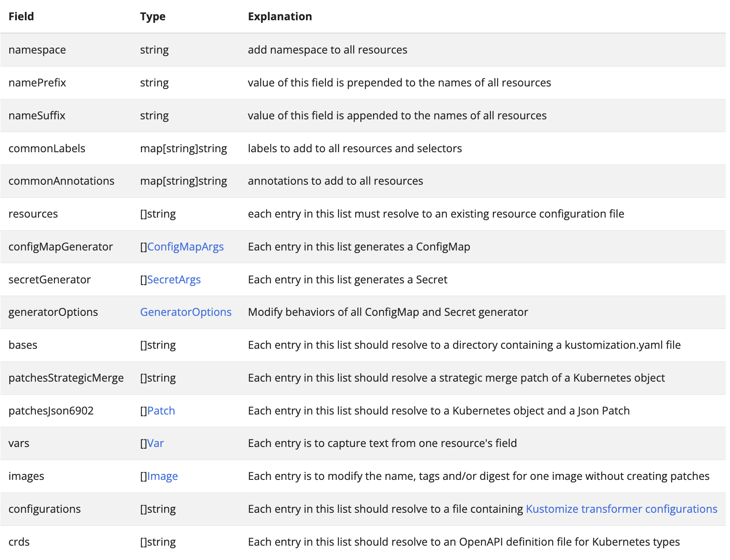Select the commonAnnotations field name

point(61,181)
